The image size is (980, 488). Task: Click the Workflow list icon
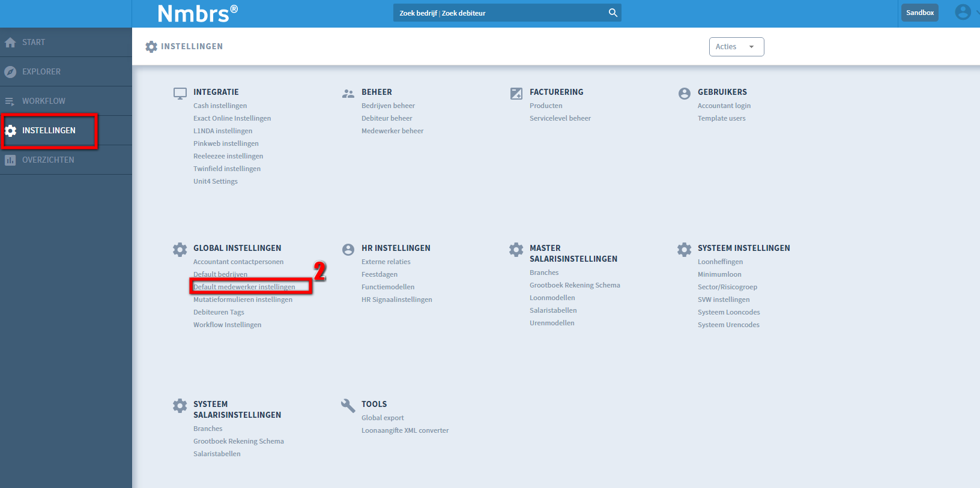(10, 101)
